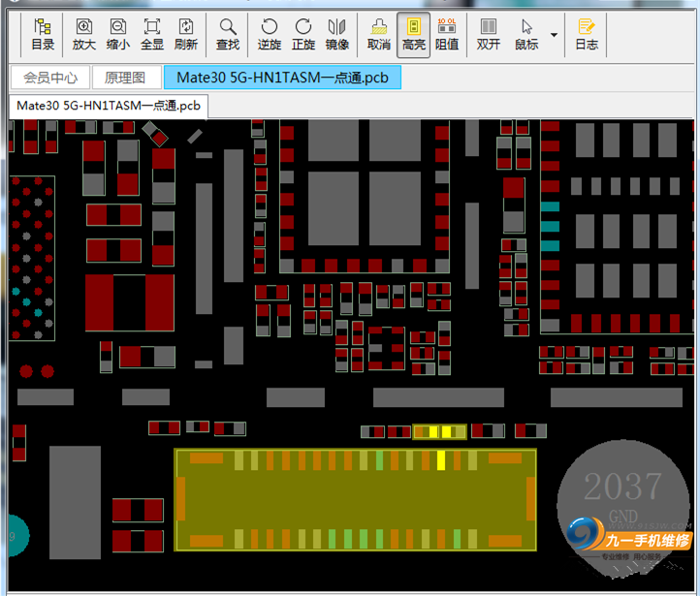
Task: Switch to the 会员中心 tab
Action: (x=50, y=78)
